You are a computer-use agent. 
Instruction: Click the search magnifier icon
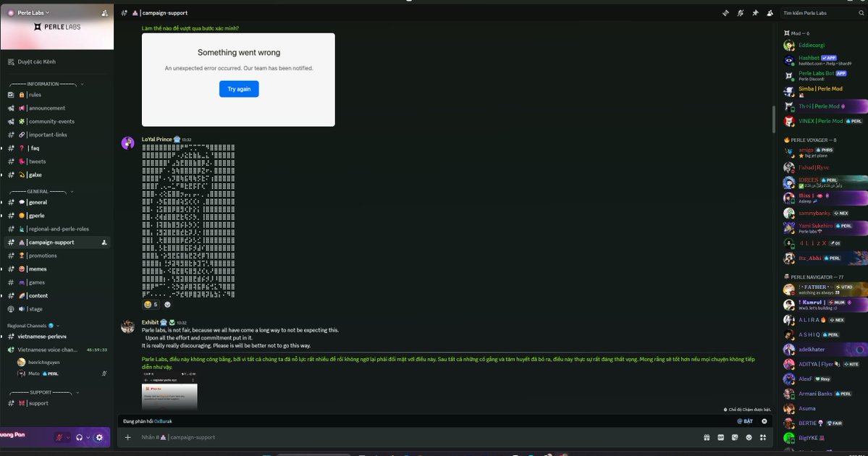tap(861, 13)
